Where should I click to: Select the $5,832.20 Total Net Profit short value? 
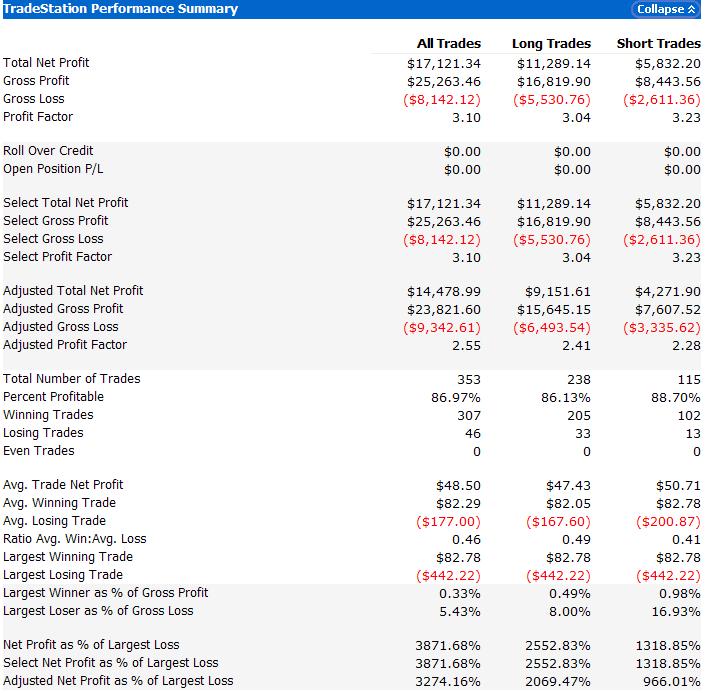pyautogui.click(x=668, y=64)
